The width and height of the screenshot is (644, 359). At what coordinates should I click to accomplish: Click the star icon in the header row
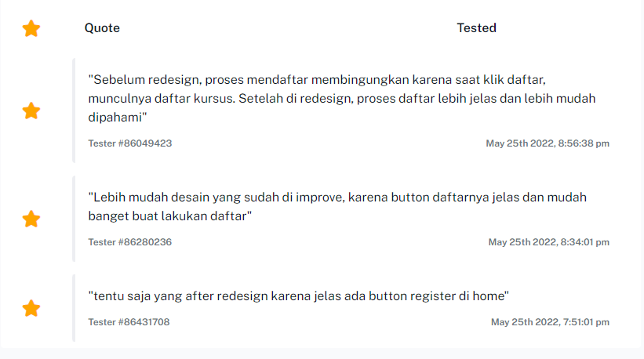click(31, 29)
